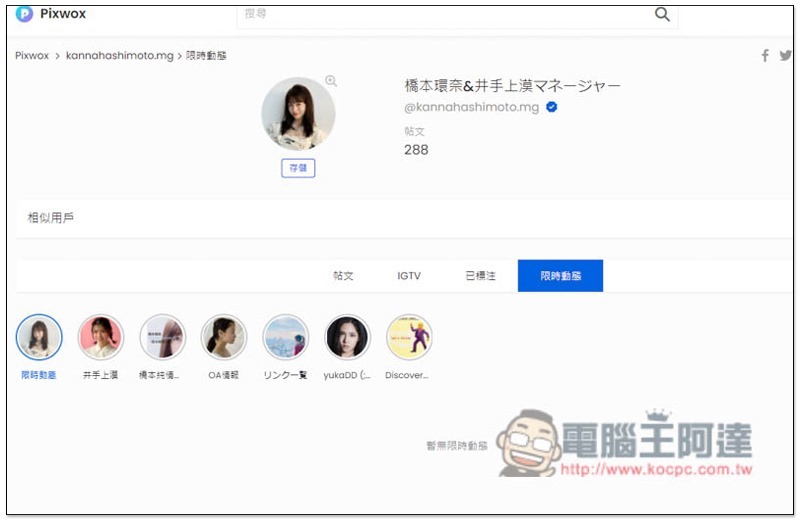The width and height of the screenshot is (800, 521).
Task: Click the Pixwox breadcrumb link
Action: (x=32, y=56)
